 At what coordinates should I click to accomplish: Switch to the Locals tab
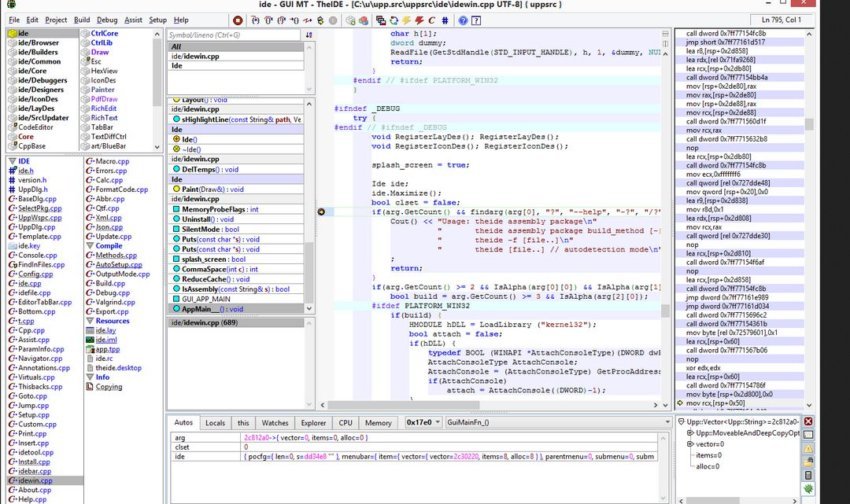point(215,423)
